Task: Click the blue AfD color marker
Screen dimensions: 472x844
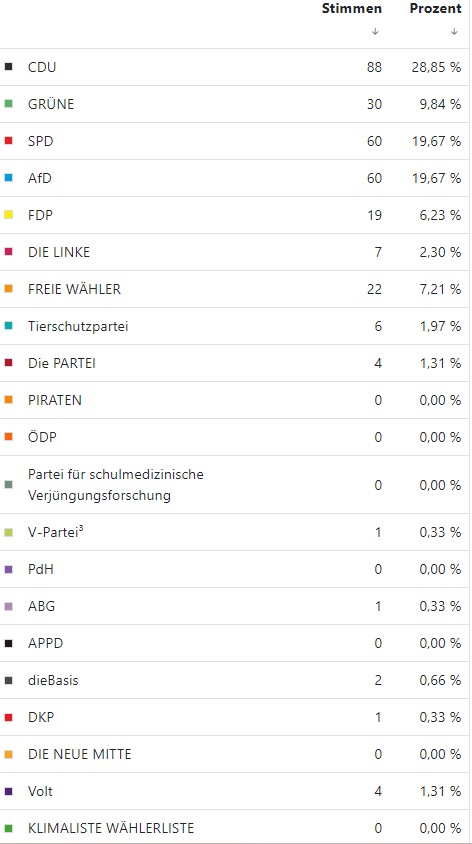Action: 8,178
